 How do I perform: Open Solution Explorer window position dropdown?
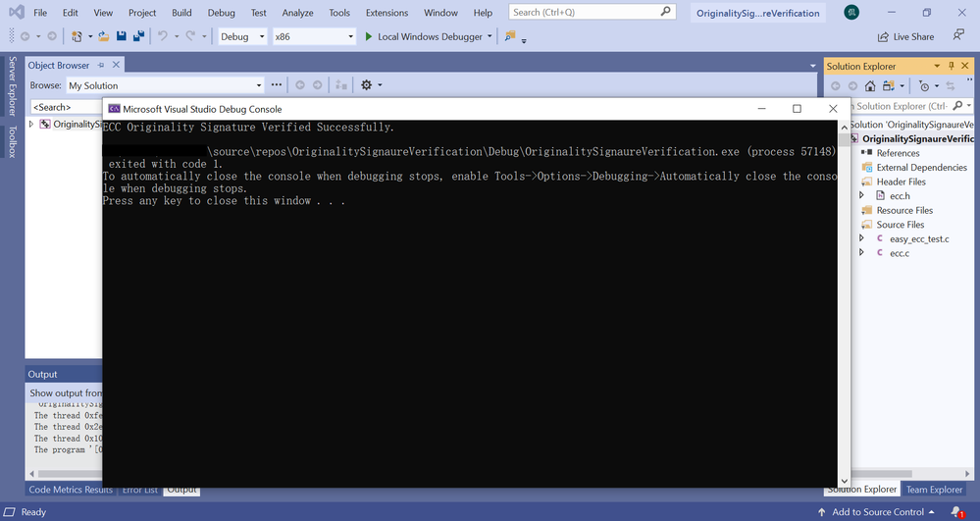click(937, 66)
